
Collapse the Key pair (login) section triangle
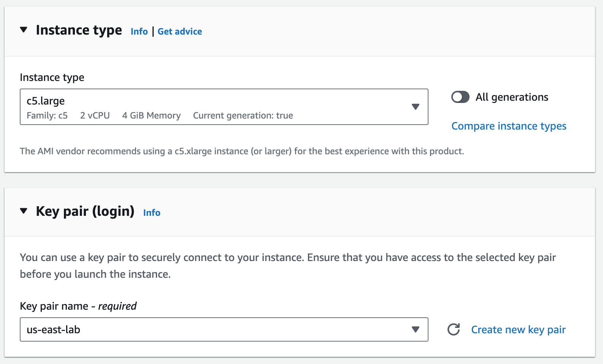click(24, 211)
